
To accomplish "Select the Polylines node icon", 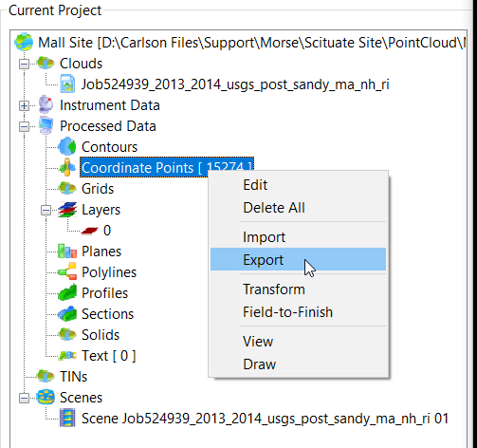I will (x=67, y=271).
